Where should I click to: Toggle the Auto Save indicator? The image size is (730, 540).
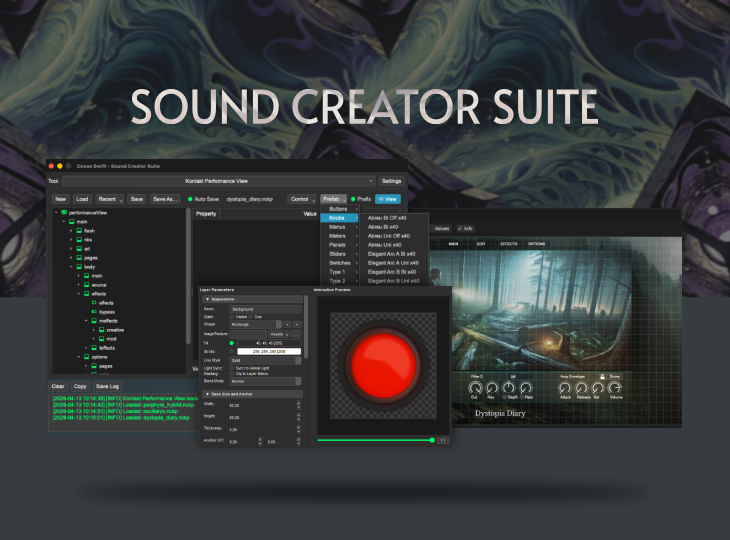(x=190, y=199)
